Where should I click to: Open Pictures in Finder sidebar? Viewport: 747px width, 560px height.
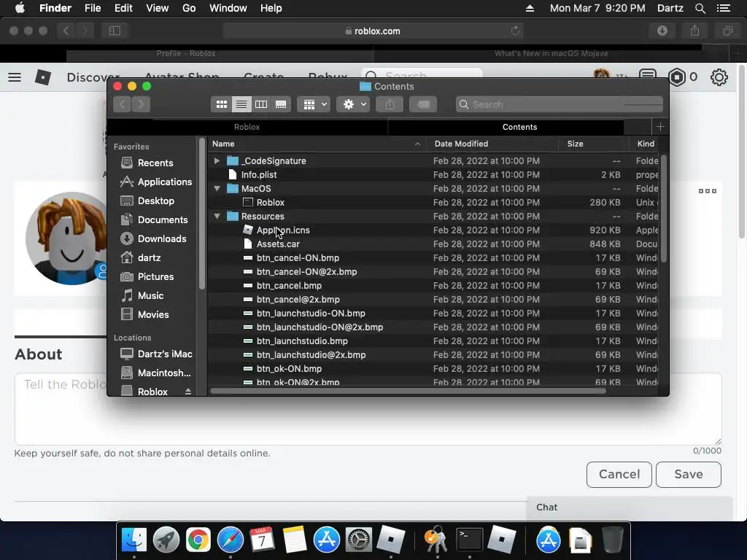pyautogui.click(x=155, y=276)
